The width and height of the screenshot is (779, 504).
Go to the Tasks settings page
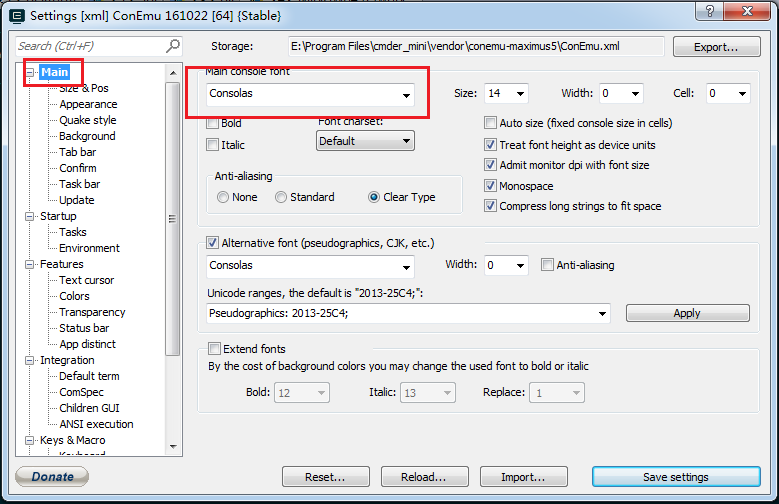pyautogui.click(x=73, y=232)
